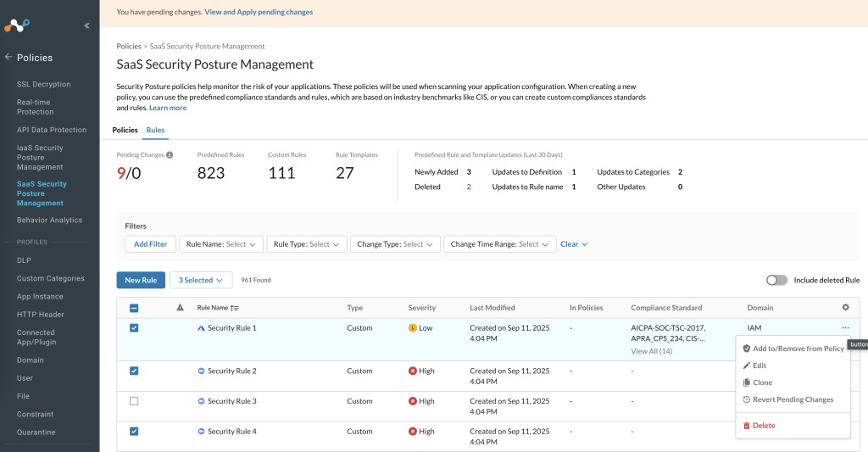The width and height of the screenshot is (868, 452).
Task: Click the shield icon beside Add to/Remove from Policy
Action: (746, 349)
